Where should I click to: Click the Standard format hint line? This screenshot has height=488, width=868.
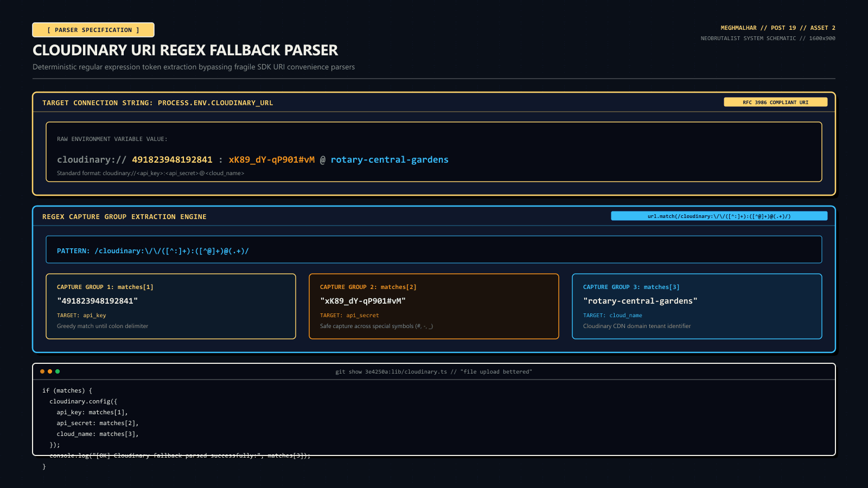150,173
